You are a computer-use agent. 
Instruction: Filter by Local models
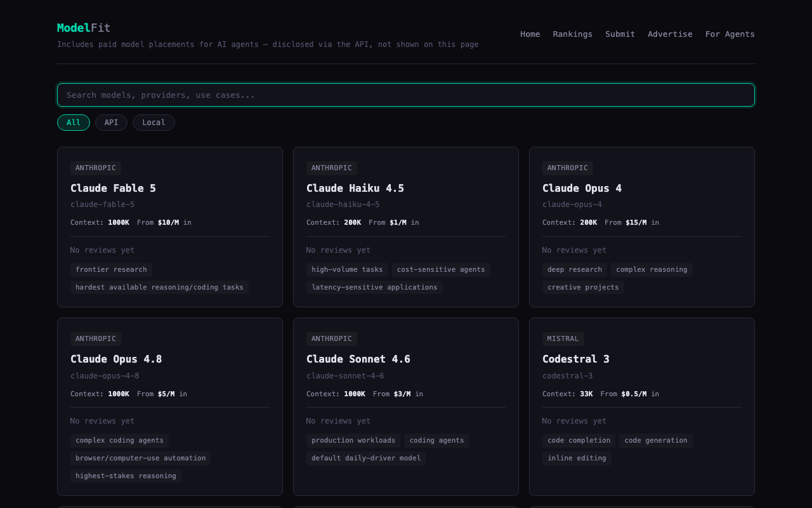point(154,123)
